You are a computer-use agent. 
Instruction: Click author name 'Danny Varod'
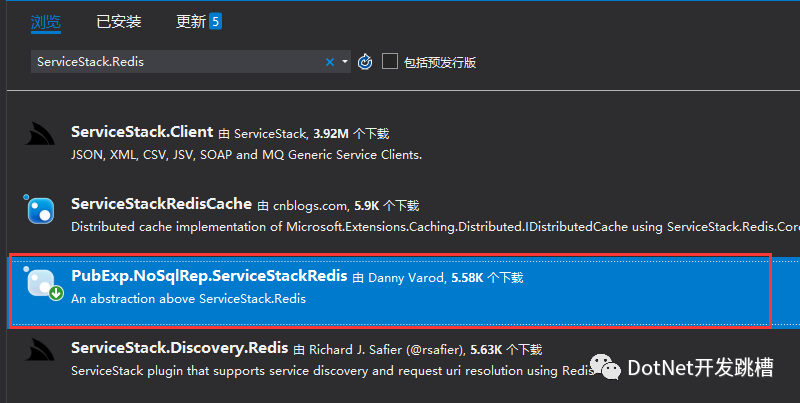click(x=407, y=278)
